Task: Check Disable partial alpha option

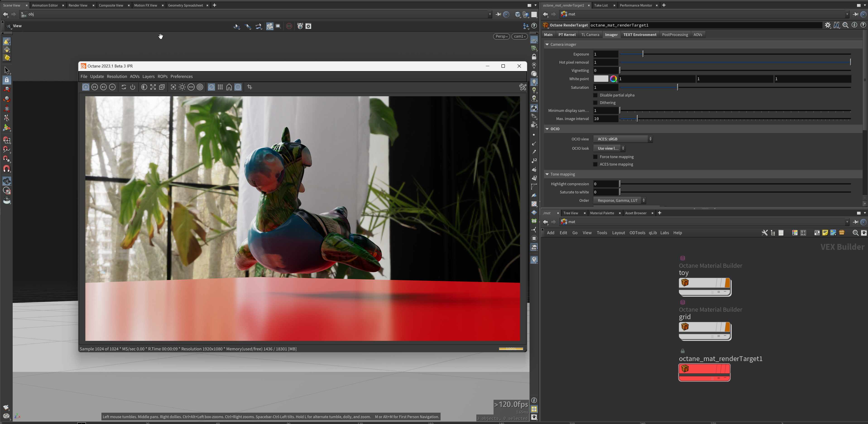Action: click(595, 95)
